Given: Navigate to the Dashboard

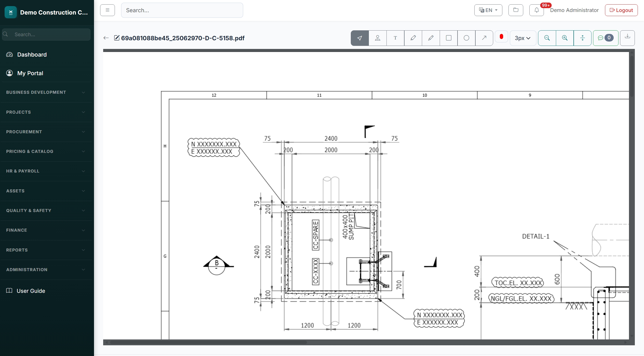Looking at the screenshot, I should (x=32, y=55).
